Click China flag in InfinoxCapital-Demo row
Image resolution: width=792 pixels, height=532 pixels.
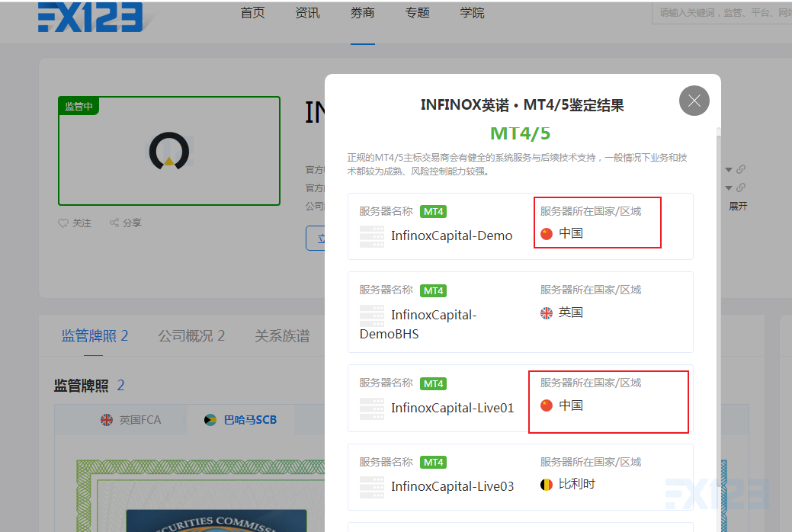pos(547,233)
